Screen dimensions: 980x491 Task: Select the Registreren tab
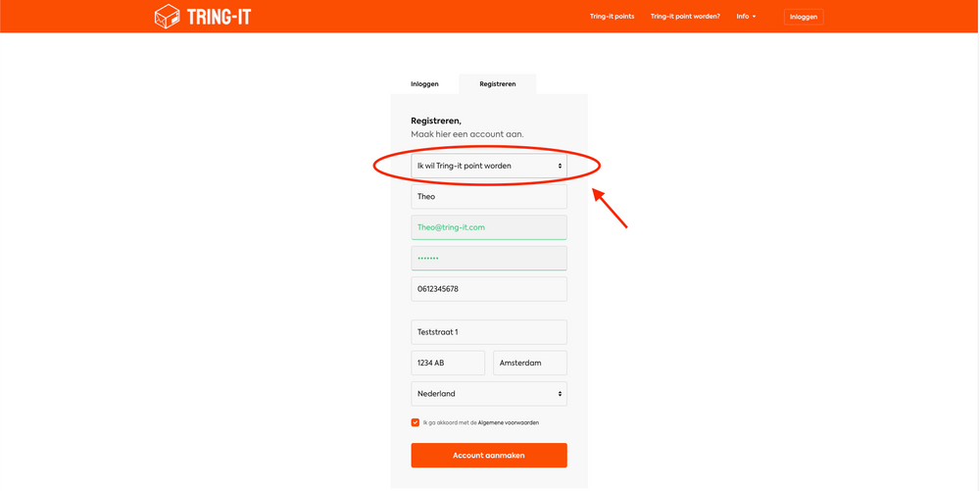pyautogui.click(x=498, y=83)
